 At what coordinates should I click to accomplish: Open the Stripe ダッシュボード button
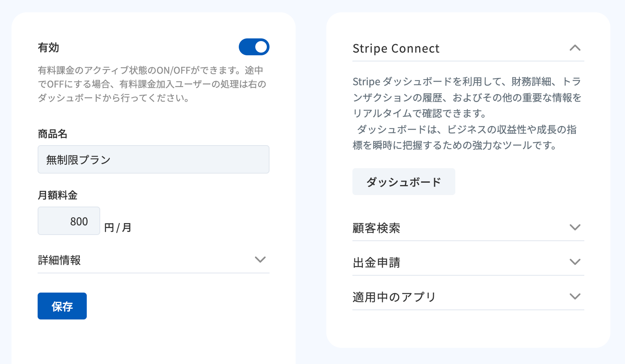pyautogui.click(x=403, y=182)
